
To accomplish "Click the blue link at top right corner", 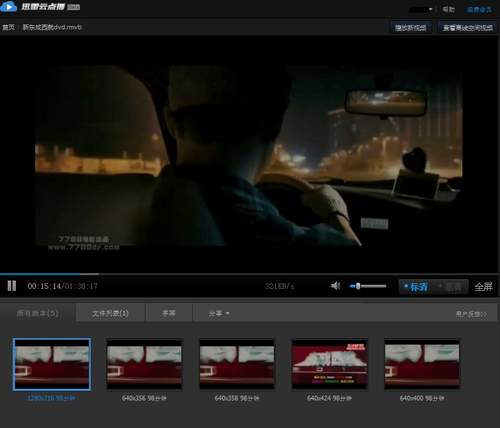I will click(479, 10).
